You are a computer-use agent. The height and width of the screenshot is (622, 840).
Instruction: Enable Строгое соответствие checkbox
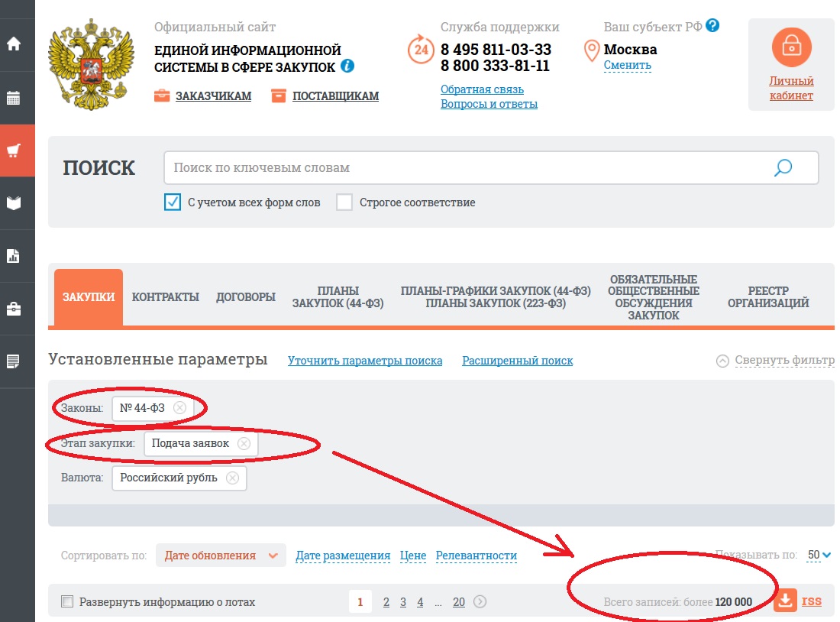click(344, 202)
